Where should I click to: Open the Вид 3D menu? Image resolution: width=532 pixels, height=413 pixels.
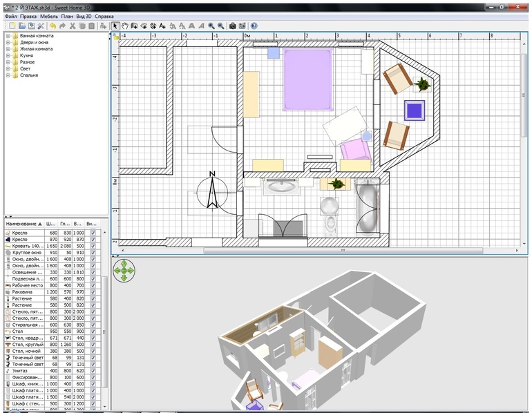click(83, 15)
